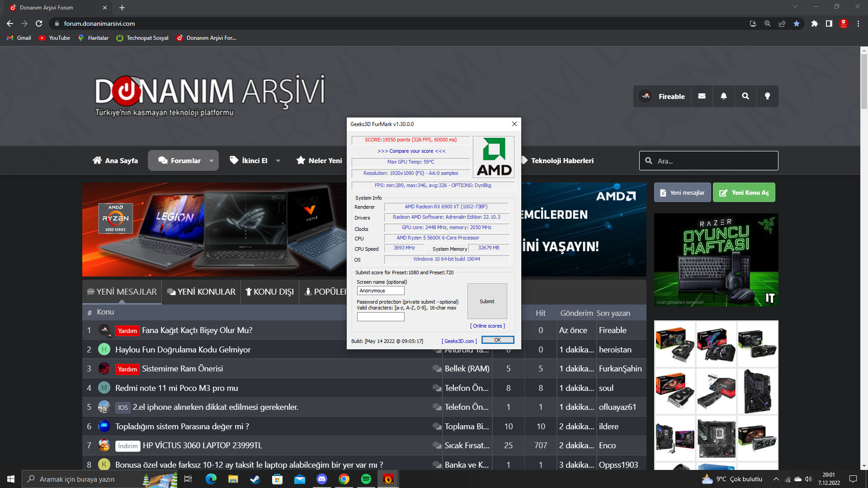
Task: Click the password protection field in FurMark
Action: click(x=381, y=317)
